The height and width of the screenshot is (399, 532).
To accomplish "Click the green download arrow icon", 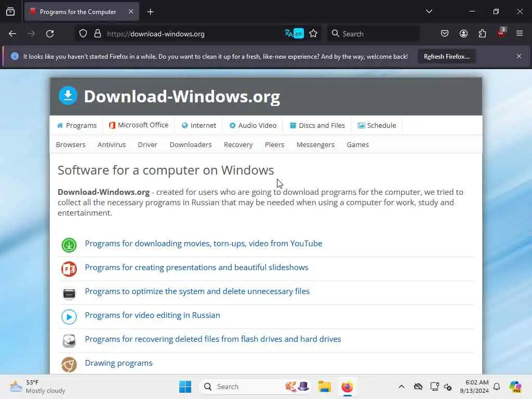I will point(69,245).
